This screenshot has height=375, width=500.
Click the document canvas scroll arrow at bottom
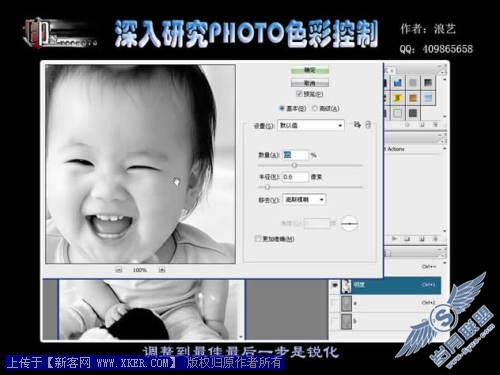242,337
